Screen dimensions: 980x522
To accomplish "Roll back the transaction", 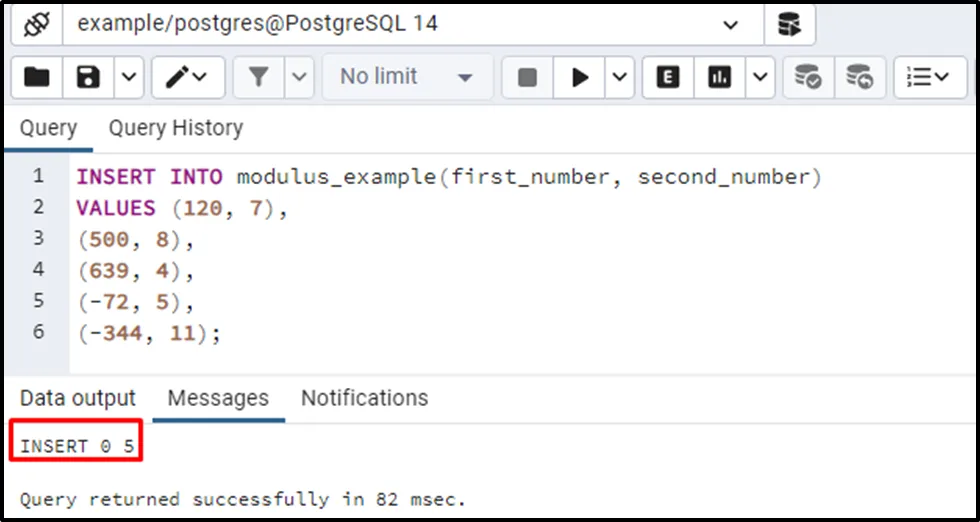I will coord(859,77).
